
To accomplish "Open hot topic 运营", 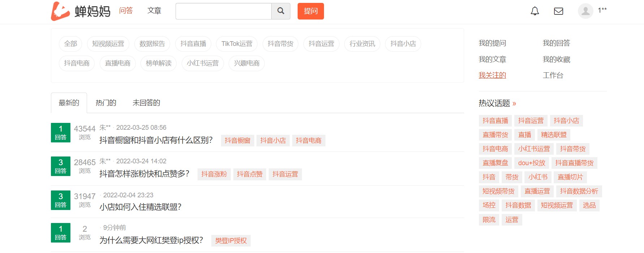I will pyautogui.click(x=512, y=220).
